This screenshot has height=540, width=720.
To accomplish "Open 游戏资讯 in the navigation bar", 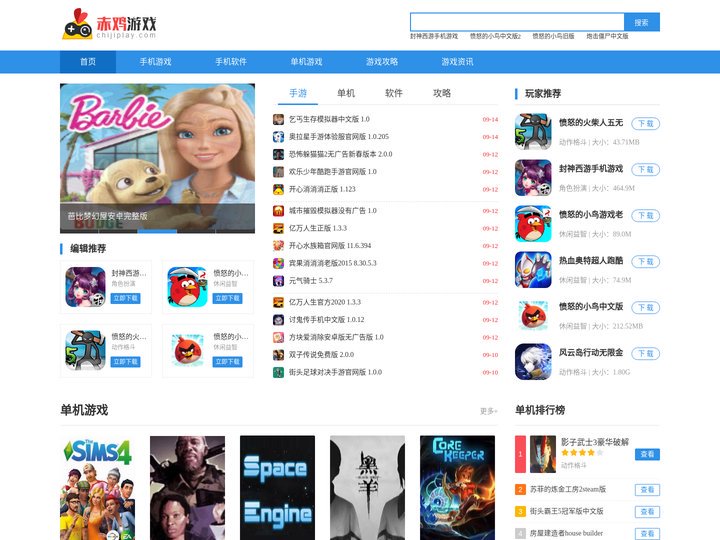I will (457, 62).
